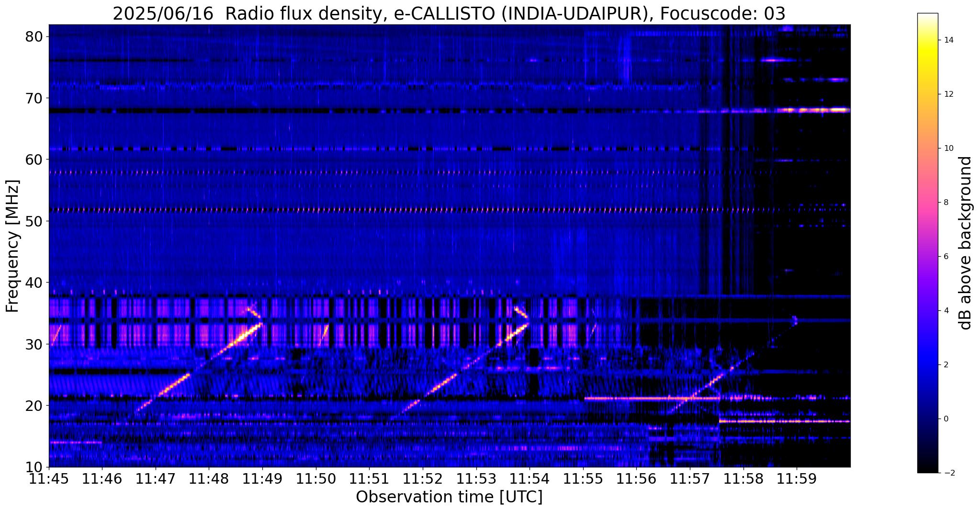The height and width of the screenshot is (511, 980).
Task: Click the 11:59 time tick label
Action: pos(797,479)
